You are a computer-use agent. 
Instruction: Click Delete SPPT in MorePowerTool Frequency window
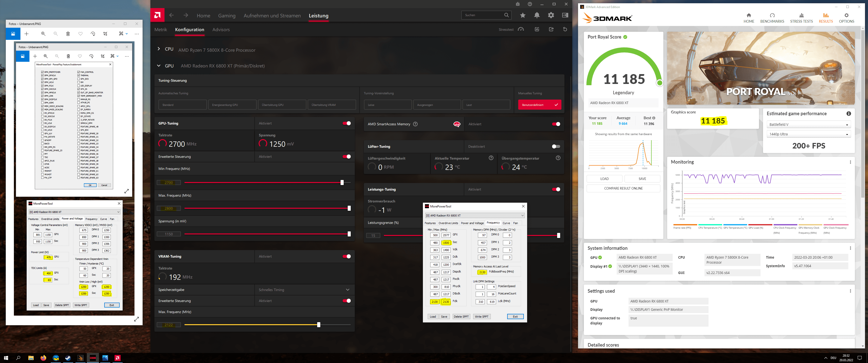(x=461, y=317)
